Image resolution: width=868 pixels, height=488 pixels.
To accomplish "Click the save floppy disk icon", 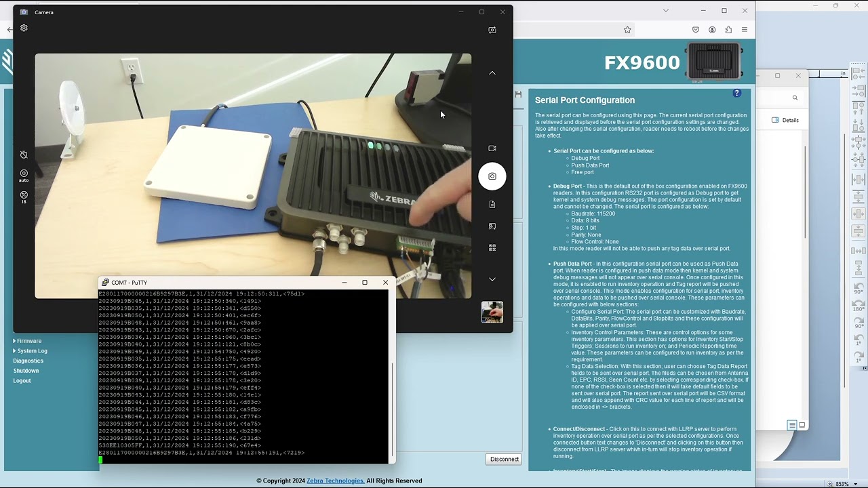I will [x=518, y=94].
